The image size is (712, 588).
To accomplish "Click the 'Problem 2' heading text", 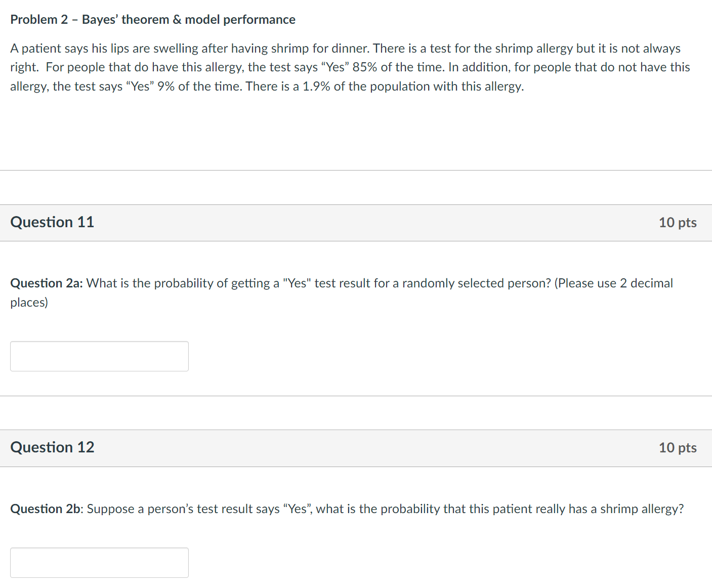I will (38, 19).
